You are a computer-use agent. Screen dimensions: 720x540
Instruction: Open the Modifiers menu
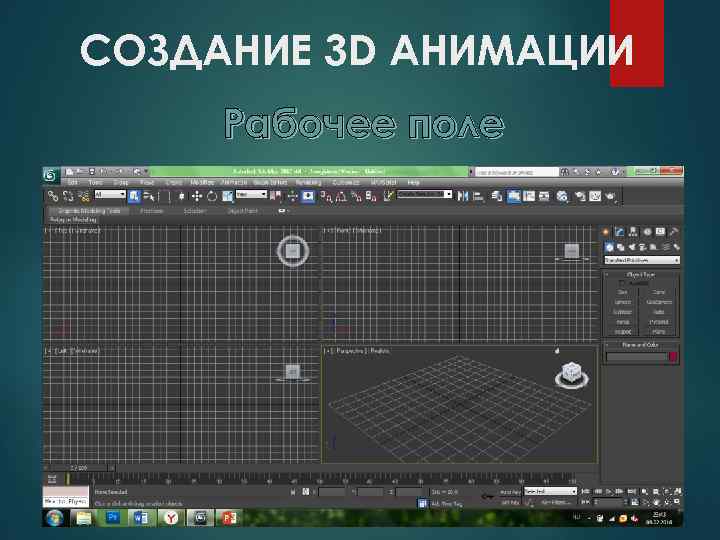coord(202,182)
